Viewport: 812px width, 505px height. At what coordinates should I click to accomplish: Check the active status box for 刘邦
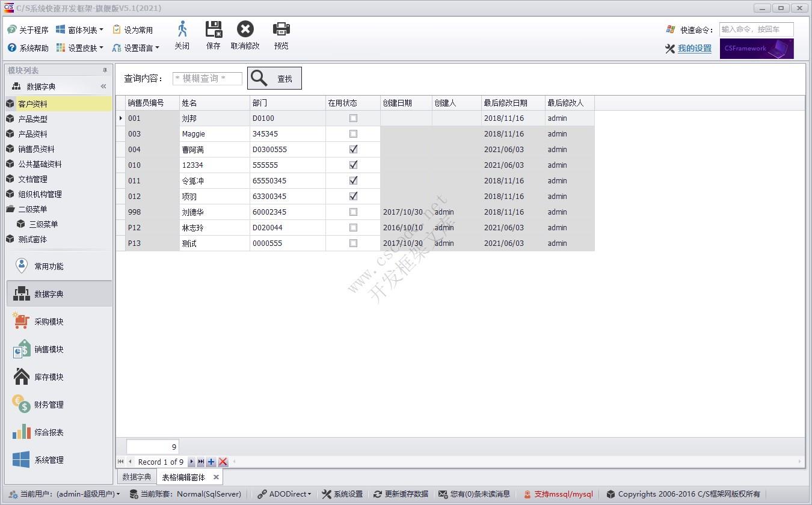tap(353, 118)
